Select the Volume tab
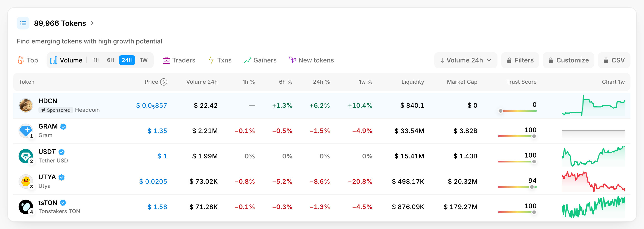The width and height of the screenshot is (644, 229). tap(66, 60)
